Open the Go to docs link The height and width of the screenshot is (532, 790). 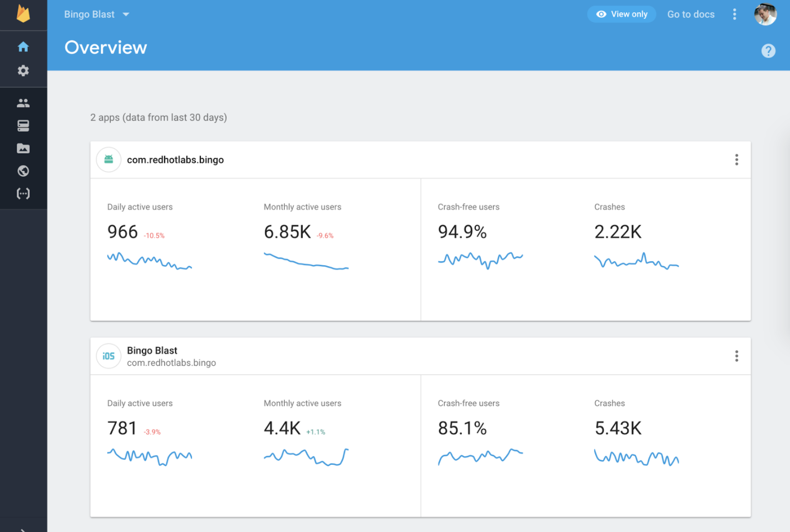pyautogui.click(x=691, y=14)
